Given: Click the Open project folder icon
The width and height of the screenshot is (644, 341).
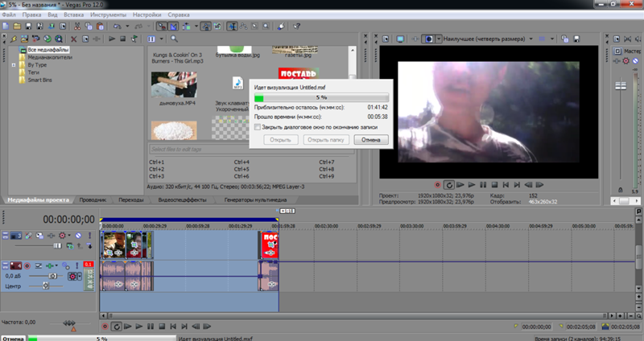Looking at the screenshot, I should pyautogui.click(x=17, y=27).
